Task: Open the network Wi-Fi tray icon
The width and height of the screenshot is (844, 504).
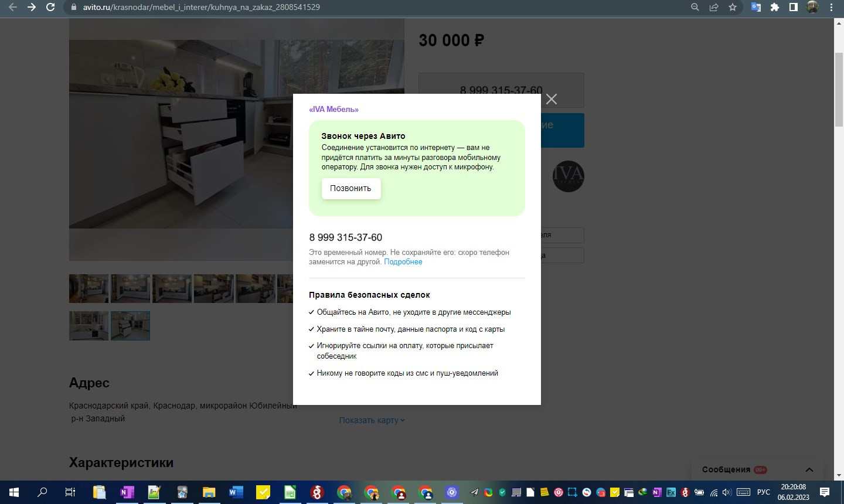Action: coord(714,492)
